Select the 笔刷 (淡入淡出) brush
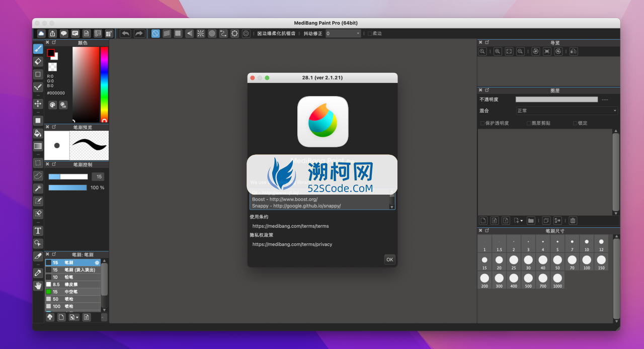The image size is (644, 349). 73,270
